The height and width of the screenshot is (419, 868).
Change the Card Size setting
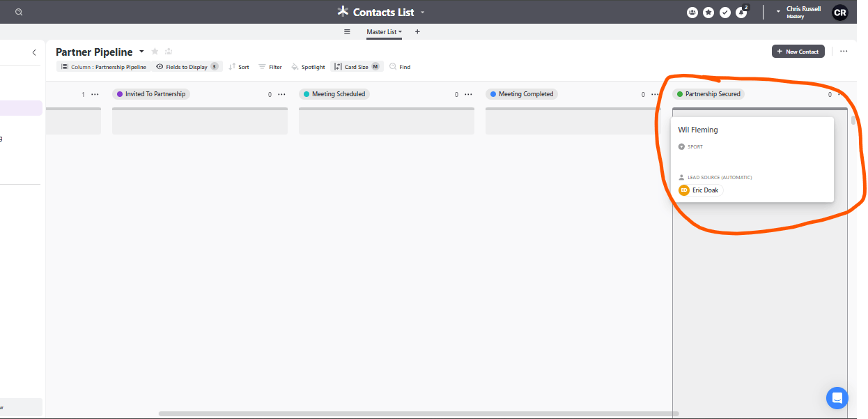coord(357,67)
